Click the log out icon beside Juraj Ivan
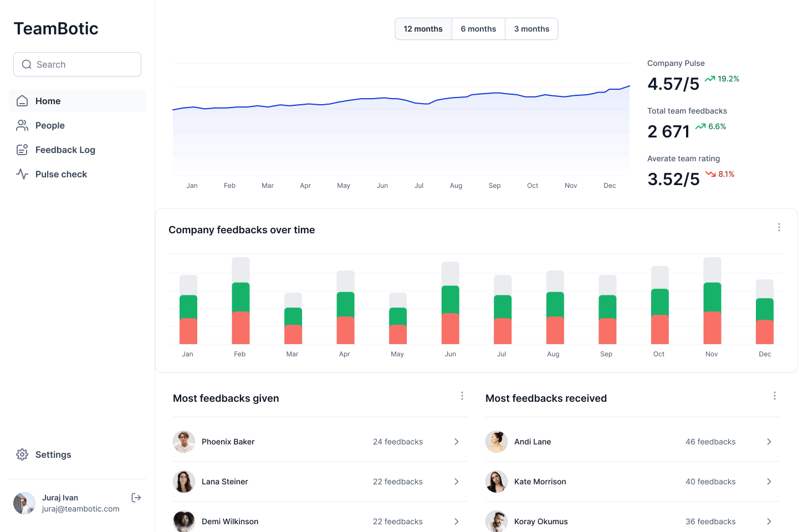The width and height of the screenshot is (798, 532). [x=136, y=498]
